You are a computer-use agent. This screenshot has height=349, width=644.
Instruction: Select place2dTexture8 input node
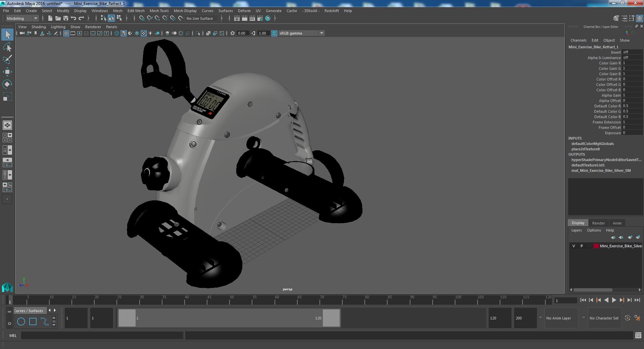pyautogui.click(x=585, y=149)
